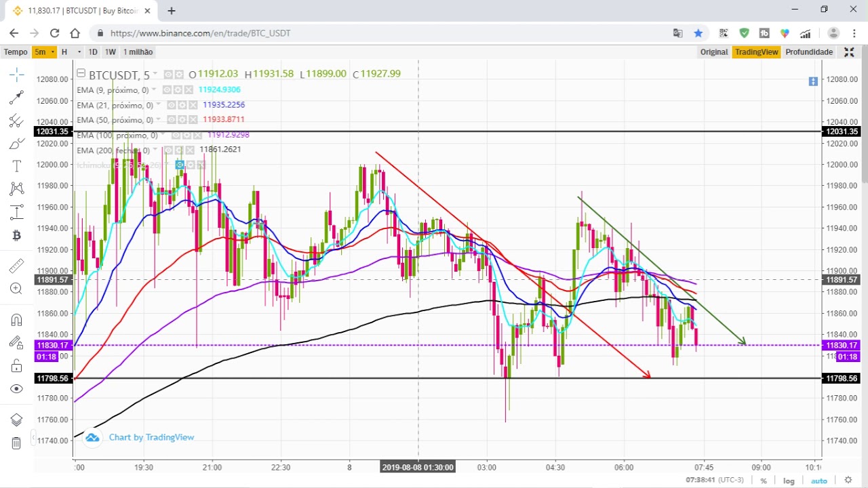The width and height of the screenshot is (868, 488).
Task: Click the browser address bar URL
Action: point(200,33)
